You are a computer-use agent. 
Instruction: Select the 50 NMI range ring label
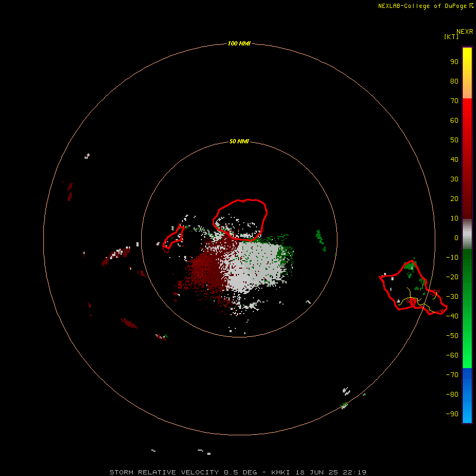pos(239,141)
